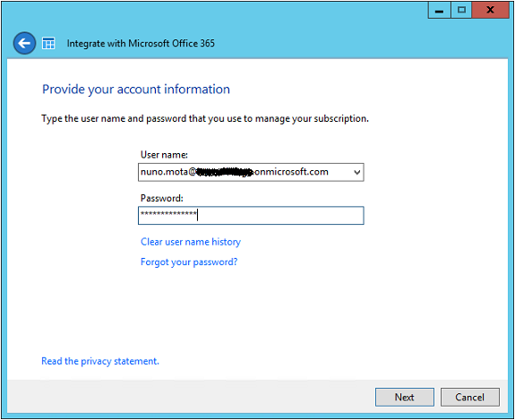Image resolution: width=515 pixels, height=420 pixels.
Task: Follow the Forgot your password? link
Action: pos(189,262)
